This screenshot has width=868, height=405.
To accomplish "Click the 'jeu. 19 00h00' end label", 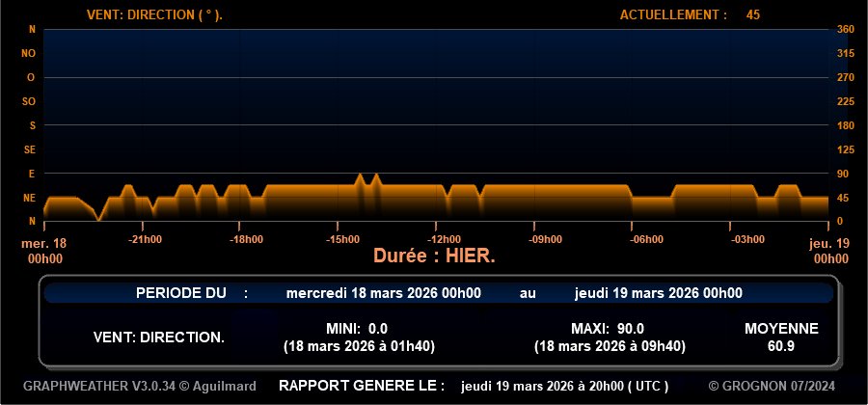I will 828,251.
